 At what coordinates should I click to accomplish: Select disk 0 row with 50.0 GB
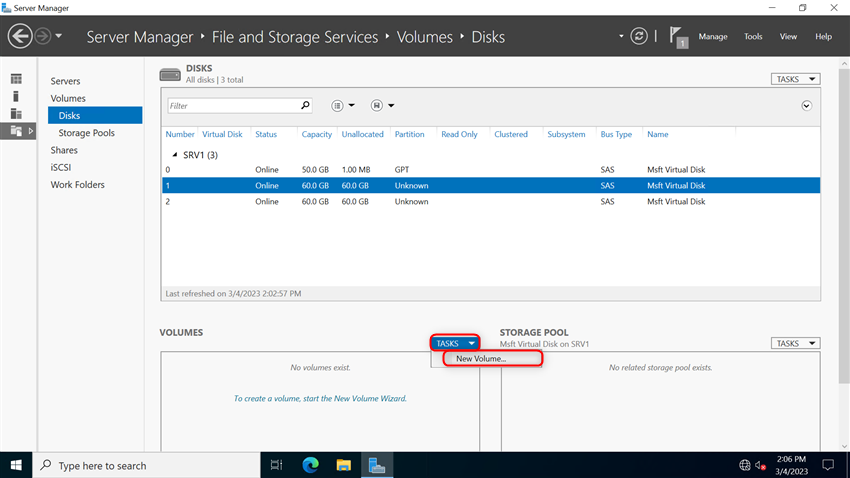click(x=491, y=170)
